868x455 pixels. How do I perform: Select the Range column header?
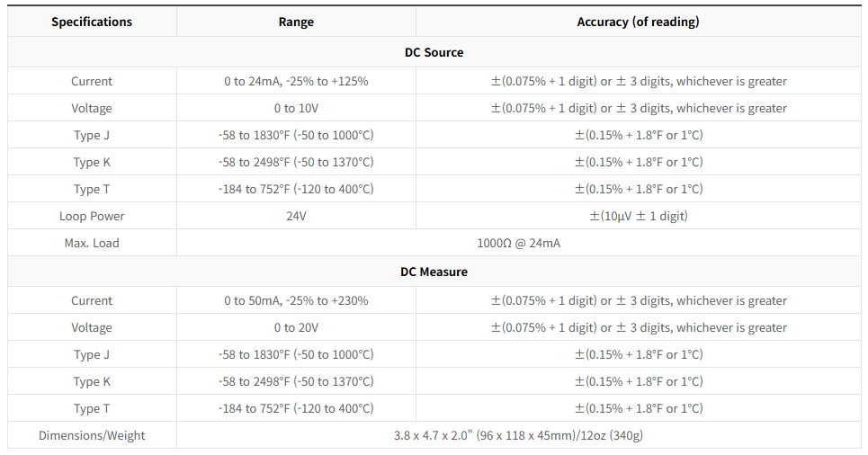296,22
